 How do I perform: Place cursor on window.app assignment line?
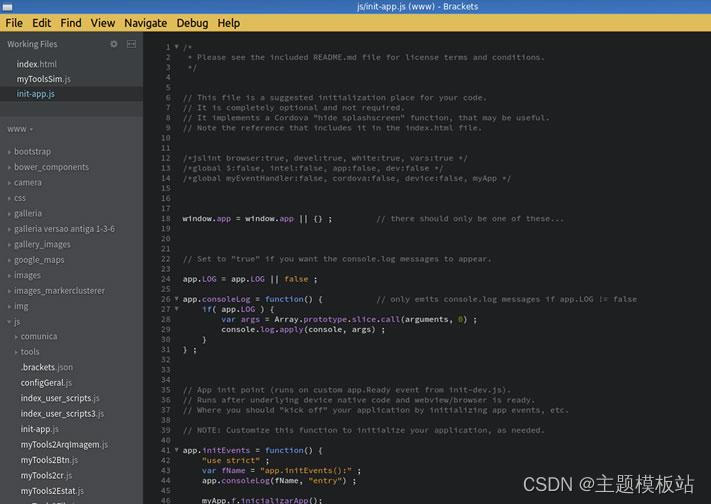[257, 219]
